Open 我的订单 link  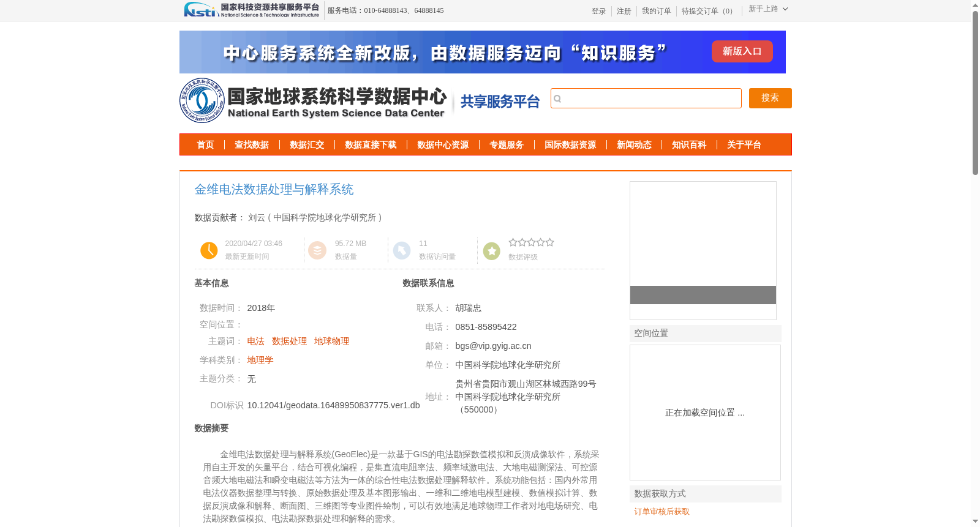657,11
